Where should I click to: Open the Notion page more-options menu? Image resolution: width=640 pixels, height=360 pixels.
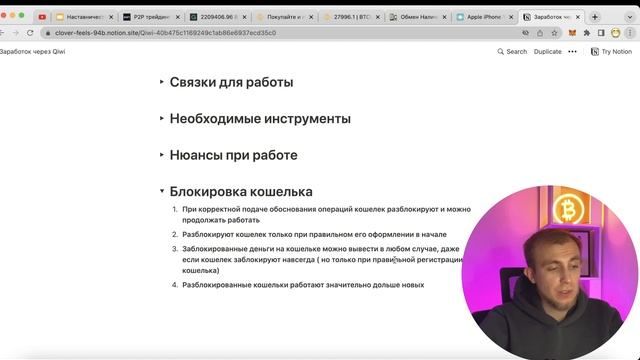pyautogui.click(x=573, y=51)
